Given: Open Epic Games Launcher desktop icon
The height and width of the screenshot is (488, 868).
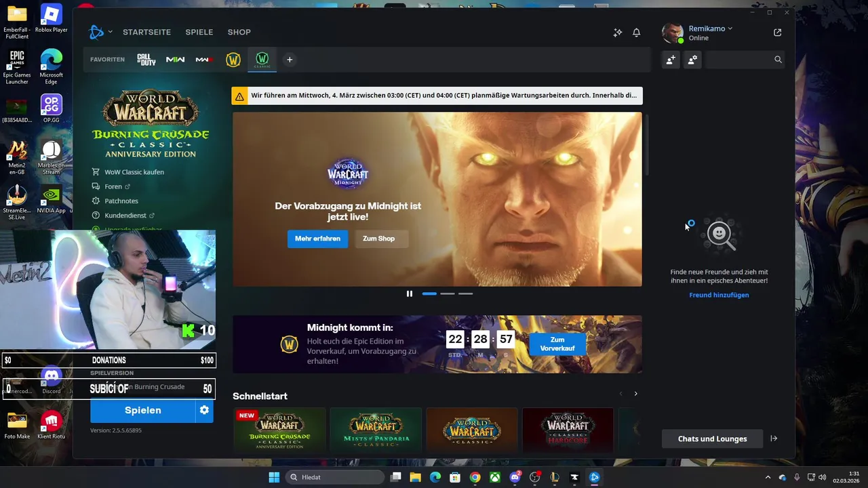Looking at the screenshot, I should (x=17, y=67).
